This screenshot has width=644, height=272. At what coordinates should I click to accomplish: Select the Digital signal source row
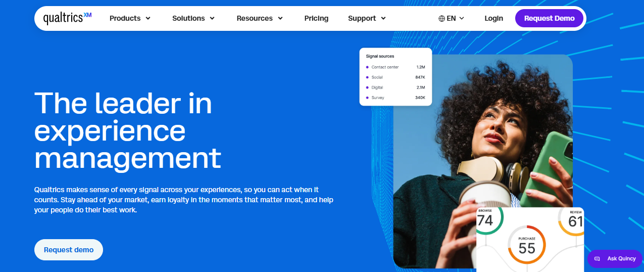[395, 87]
